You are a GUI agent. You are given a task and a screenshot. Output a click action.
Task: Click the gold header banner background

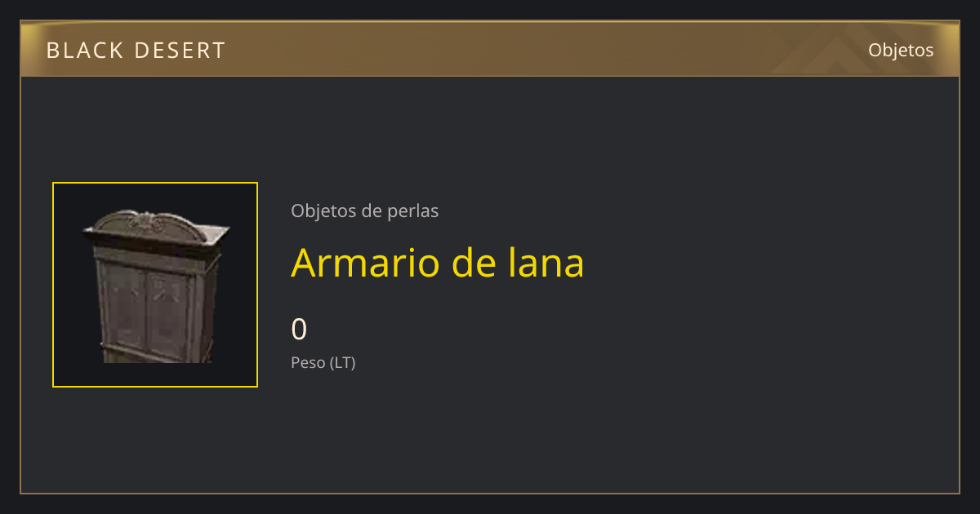coord(490,51)
